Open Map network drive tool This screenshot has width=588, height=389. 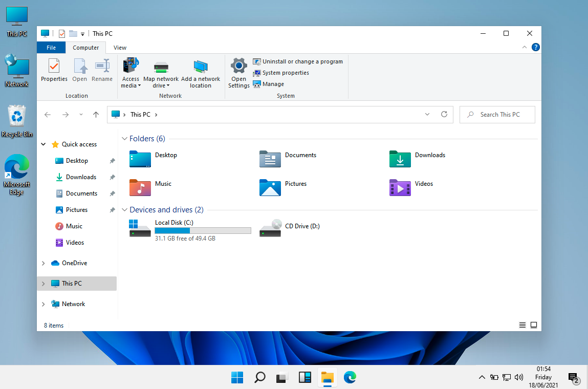click(x=161, y=68)
